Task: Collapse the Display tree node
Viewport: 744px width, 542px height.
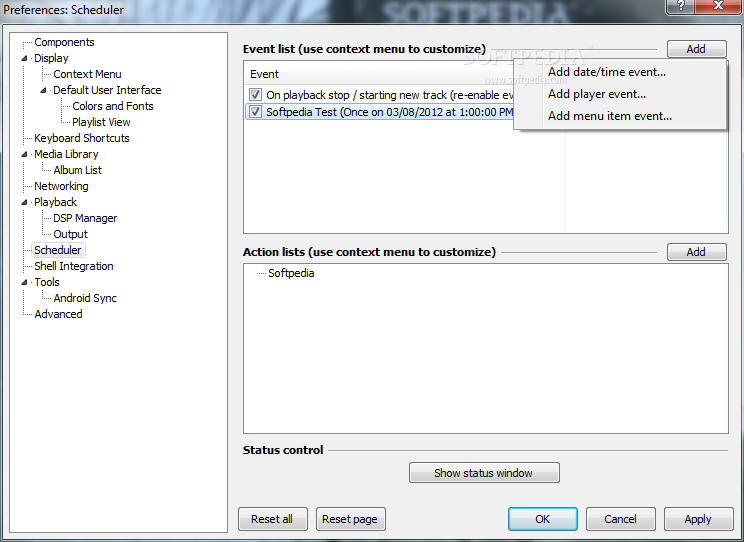Action: pos(25,59)
